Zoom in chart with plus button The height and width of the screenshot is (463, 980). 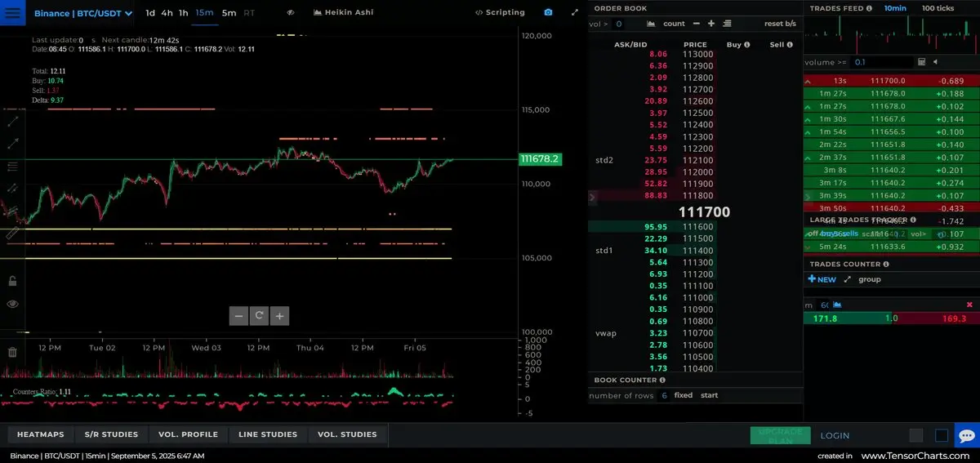279,316
